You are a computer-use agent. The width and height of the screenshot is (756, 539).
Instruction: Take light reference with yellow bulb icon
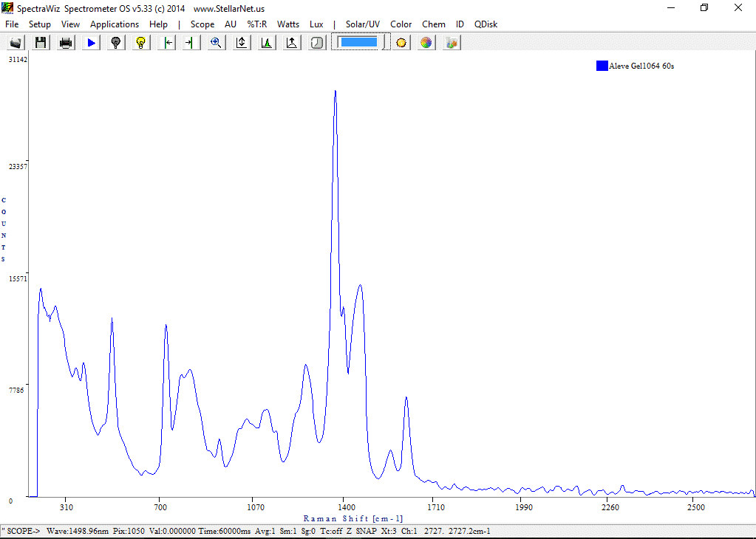[x=141, y=42]
